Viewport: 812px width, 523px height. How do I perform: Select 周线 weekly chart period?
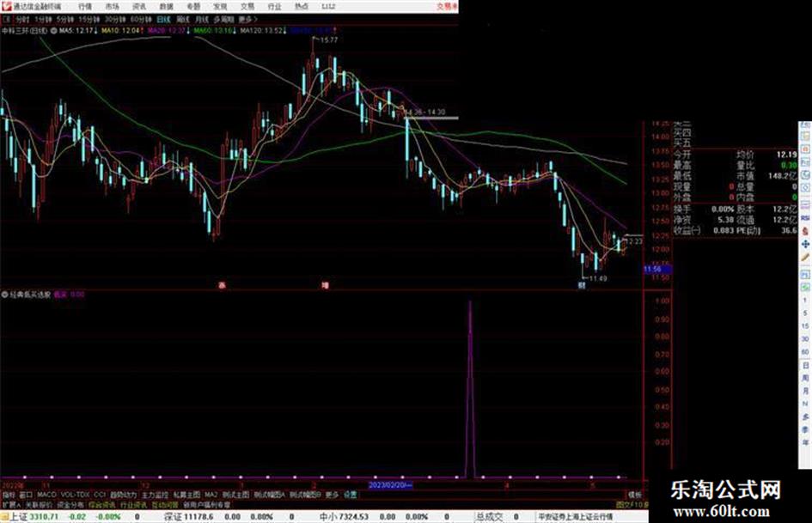pyautogui.click(x=183, y=19)
